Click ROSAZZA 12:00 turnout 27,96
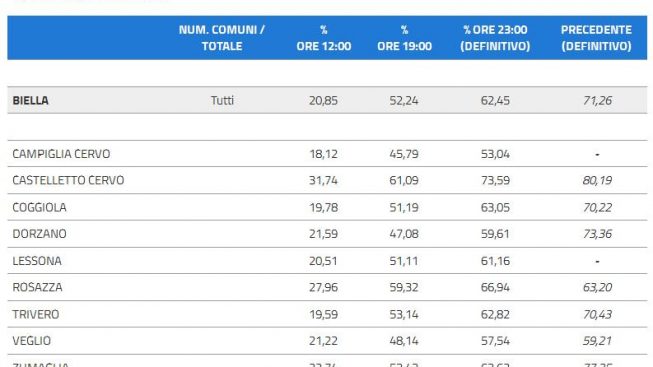 click(323, 287)
